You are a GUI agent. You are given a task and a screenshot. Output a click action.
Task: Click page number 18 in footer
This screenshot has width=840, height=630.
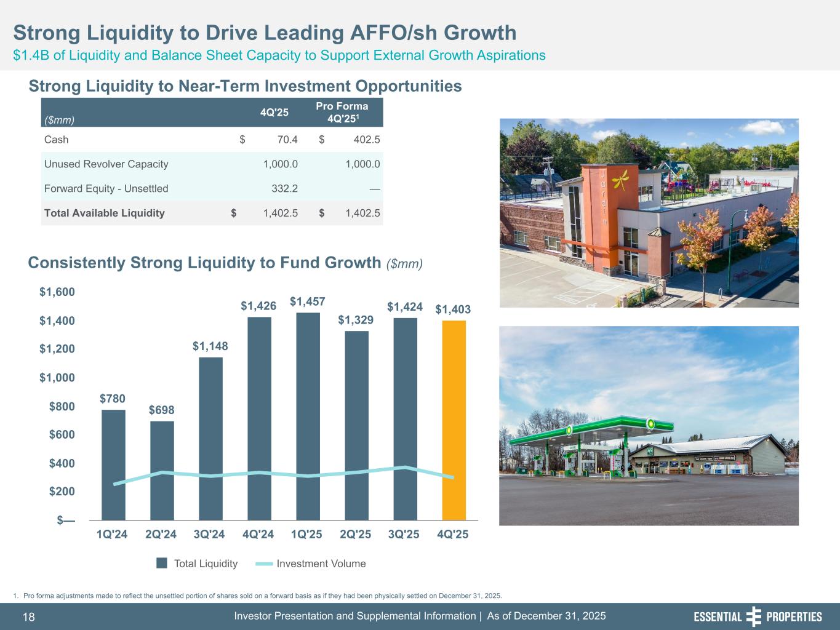click(x=29, y=617)
